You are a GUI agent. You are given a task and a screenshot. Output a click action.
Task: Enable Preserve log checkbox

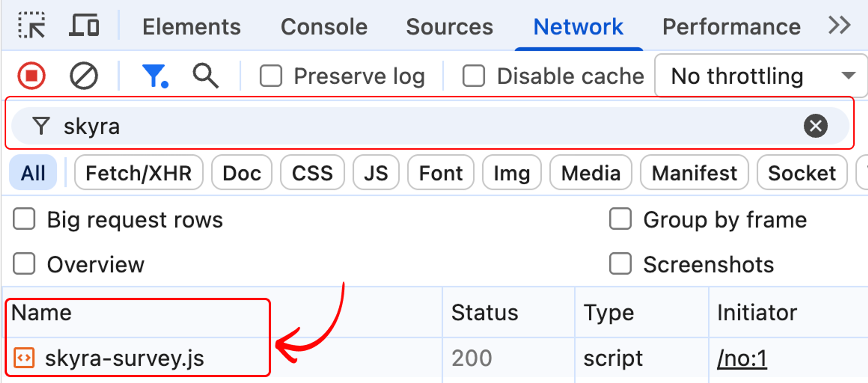pyautogui.click(x=271, y=76)
